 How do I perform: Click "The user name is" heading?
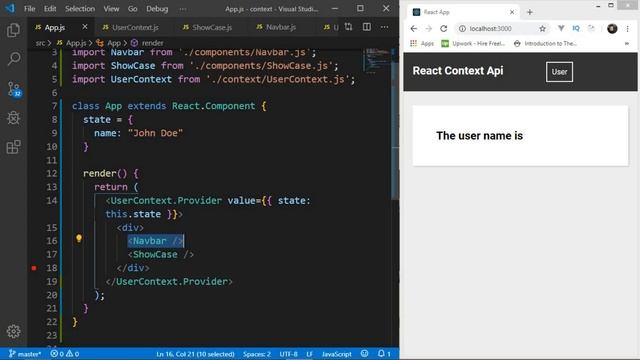click(x=479, y=136)
